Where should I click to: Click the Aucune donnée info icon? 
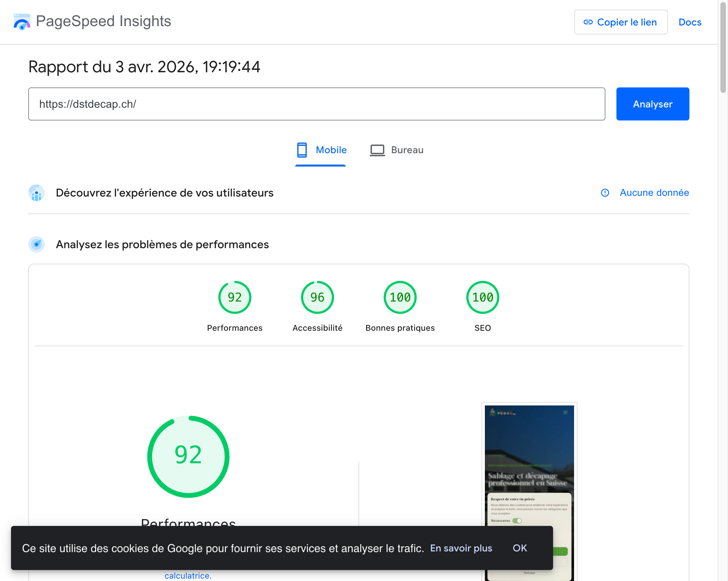605,193
